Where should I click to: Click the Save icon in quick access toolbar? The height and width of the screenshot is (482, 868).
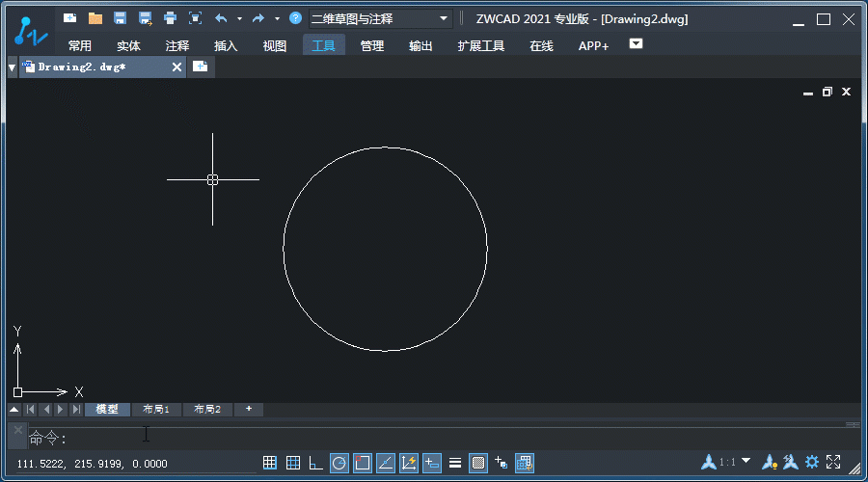click(121, 18)
